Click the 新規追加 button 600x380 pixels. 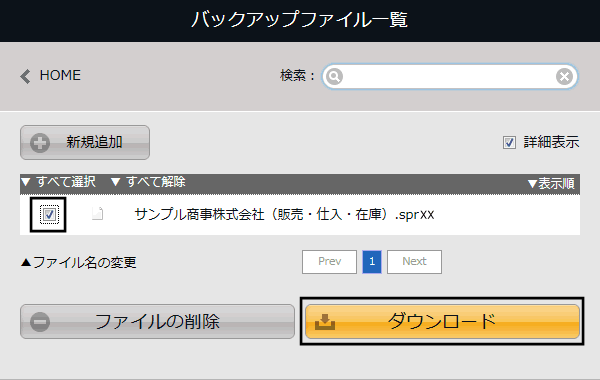pyautogui.click(x=85, y=142)
